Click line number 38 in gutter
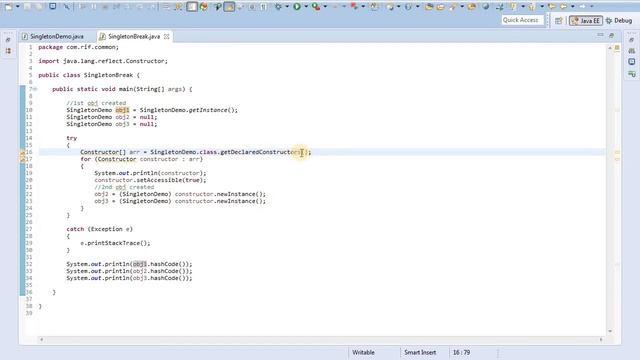 point(29,306)
